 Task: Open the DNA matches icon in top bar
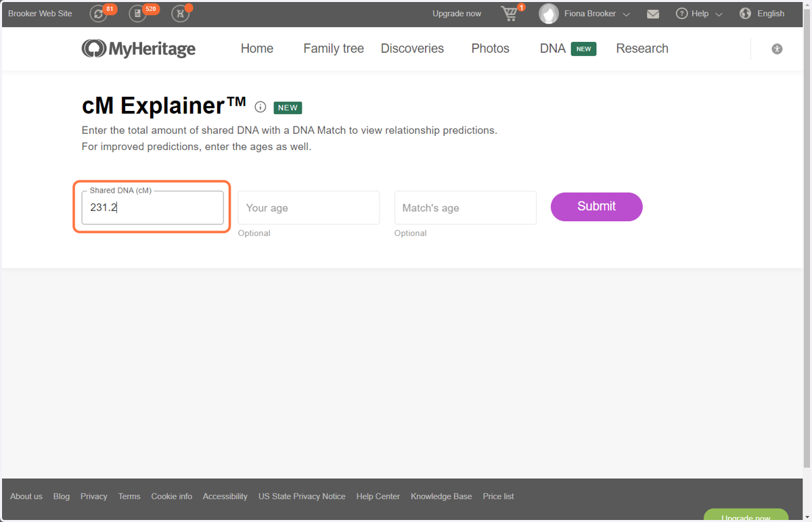[180, 14]
